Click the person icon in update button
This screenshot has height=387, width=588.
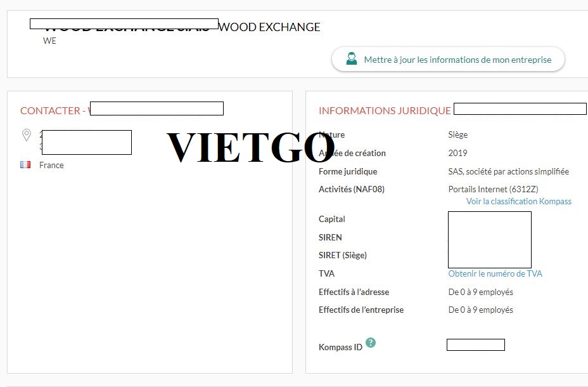point(351,59)
